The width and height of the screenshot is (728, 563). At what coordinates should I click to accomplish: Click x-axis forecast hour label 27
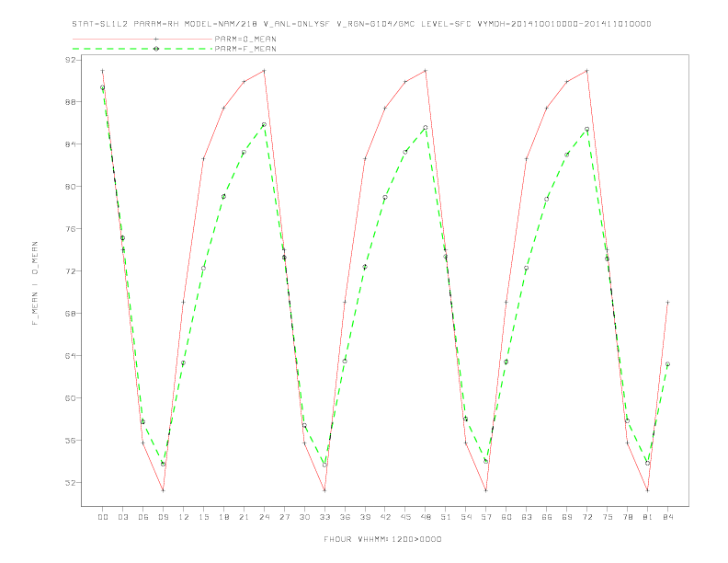click(285, 517)
